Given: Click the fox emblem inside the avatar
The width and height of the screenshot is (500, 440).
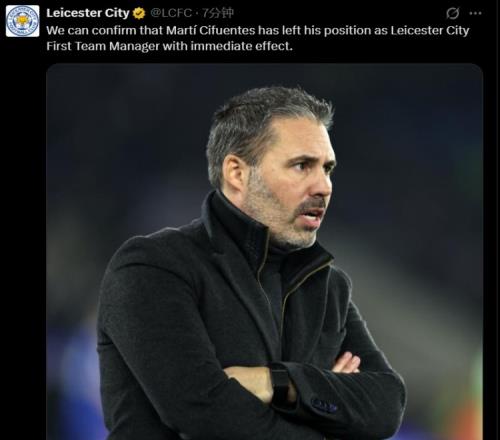Looking at the screenshot, I should pos(22,21).
